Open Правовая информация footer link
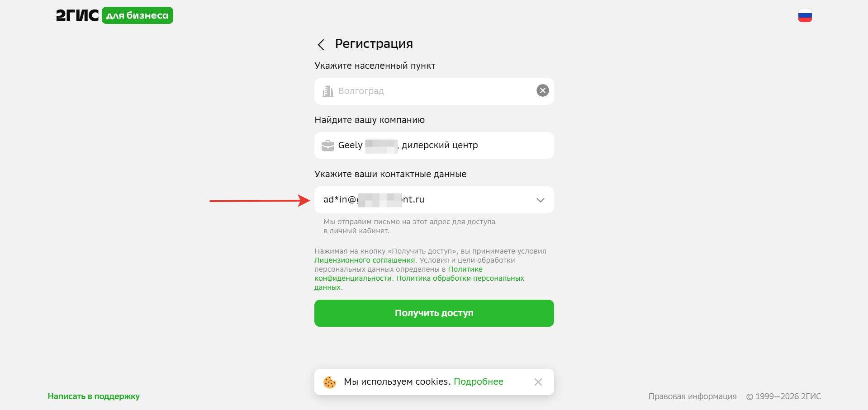 point(692,396)
